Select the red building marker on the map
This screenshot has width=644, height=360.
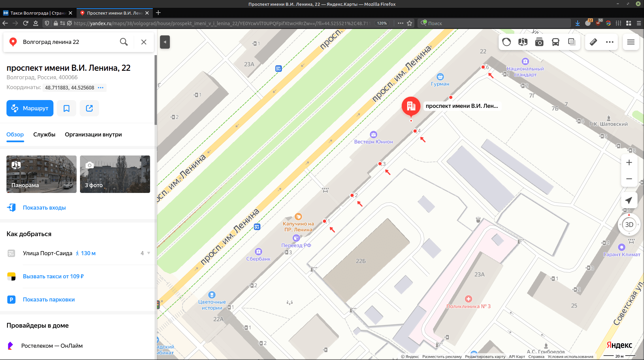pos(411,107)
